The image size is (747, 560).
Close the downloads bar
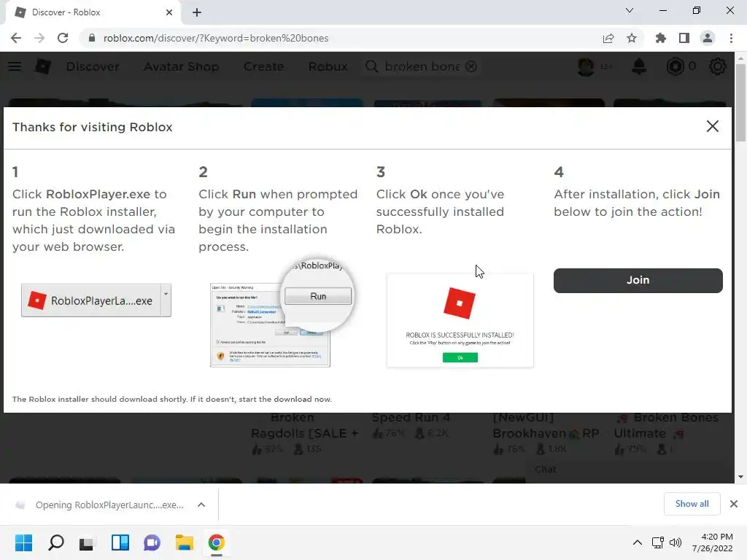tap(734, 504)
